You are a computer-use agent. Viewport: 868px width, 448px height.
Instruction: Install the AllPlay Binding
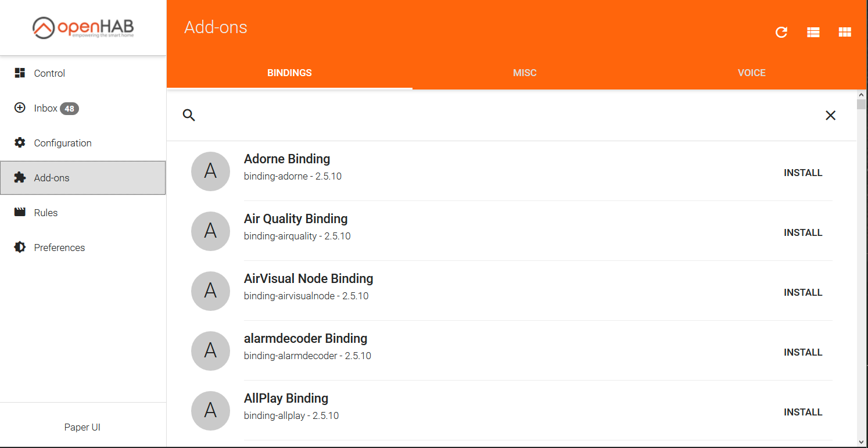coord(803,412)
